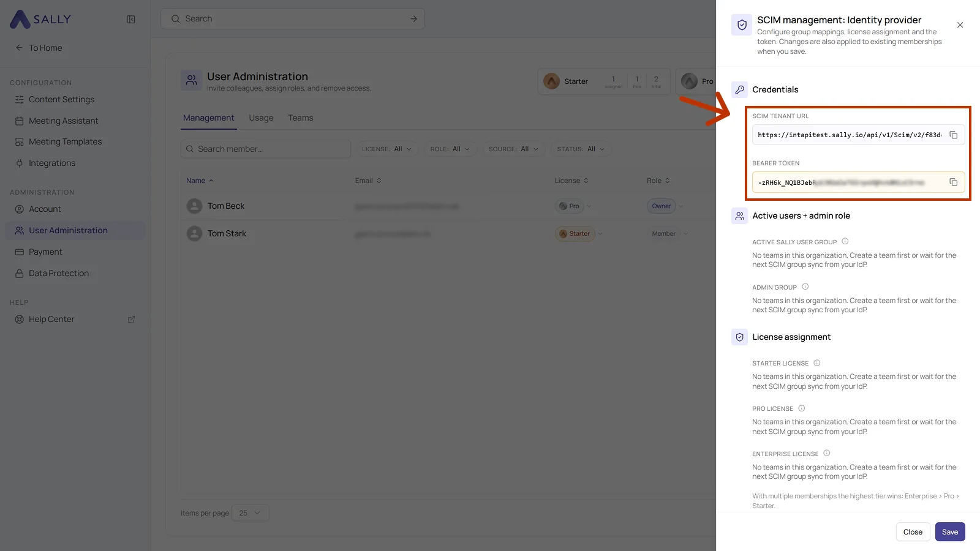Screen dimensions: 980x551
Task: Open the Source filter dropdown
Action: click(x=514, y=149)
